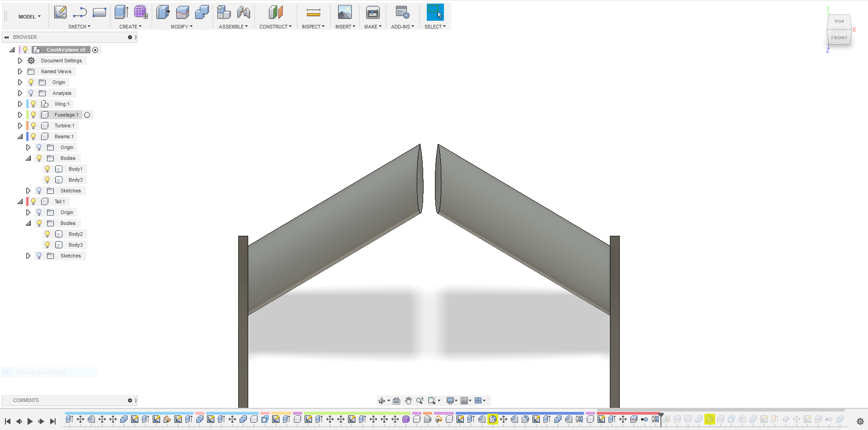Open the CONSTRUCT menu
Screen dimensions: 868x430
coord(275,27)
